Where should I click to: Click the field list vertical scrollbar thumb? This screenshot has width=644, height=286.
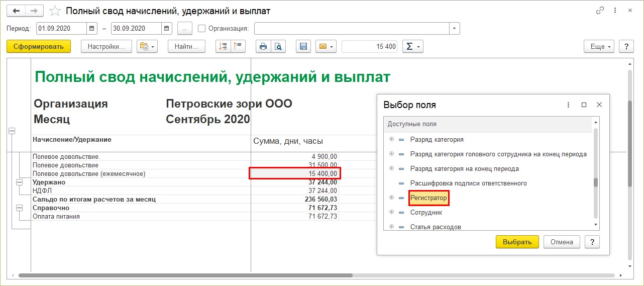(596, 182)
